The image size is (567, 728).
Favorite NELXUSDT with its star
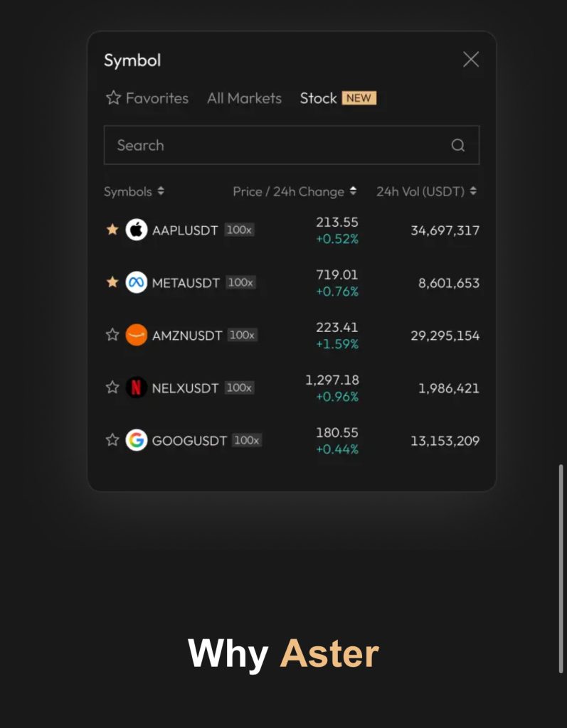click(x=112, y=387)
